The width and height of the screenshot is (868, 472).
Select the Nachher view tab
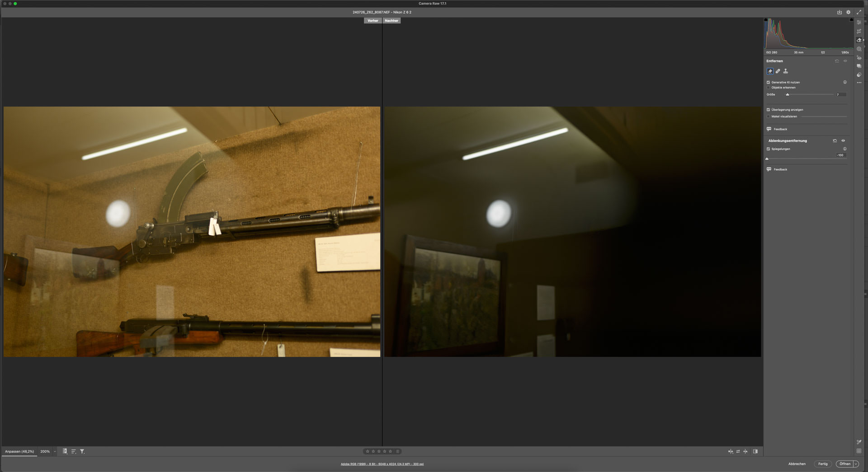[x=392, y=21]
